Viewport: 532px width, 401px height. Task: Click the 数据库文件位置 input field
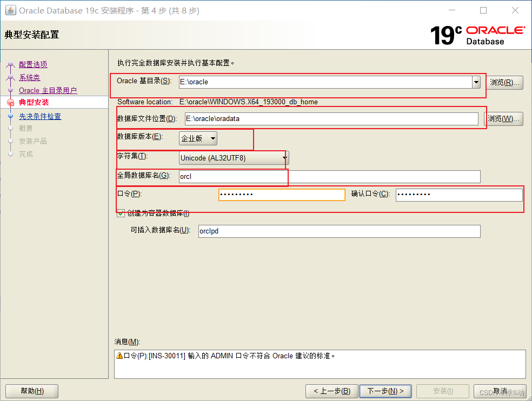tap(331, 119)
